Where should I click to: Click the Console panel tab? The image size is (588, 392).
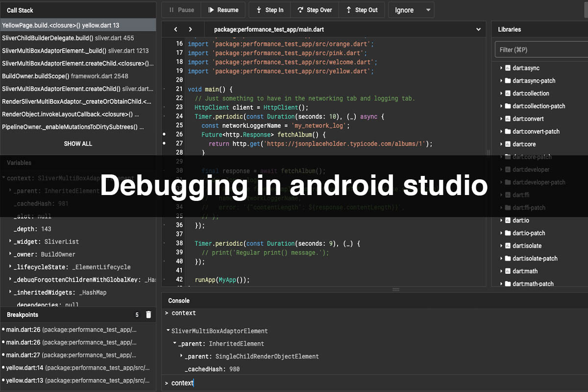pyautogui.click(x=178, y=300)
